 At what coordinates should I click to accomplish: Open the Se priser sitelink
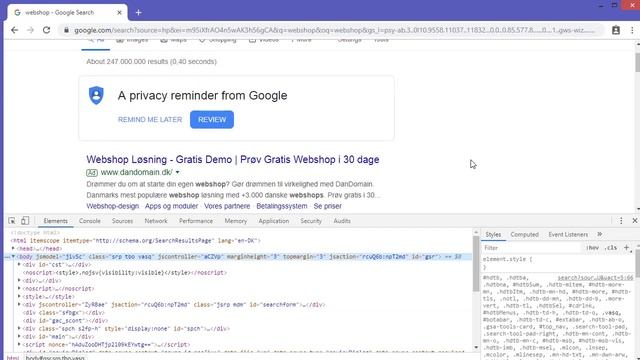coord(327,206)
